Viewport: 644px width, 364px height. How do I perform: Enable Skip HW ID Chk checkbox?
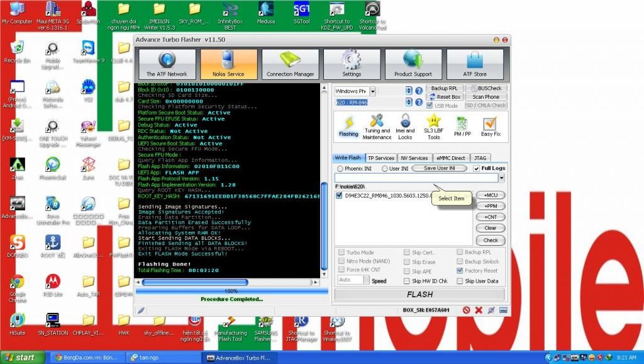(407, 281)
